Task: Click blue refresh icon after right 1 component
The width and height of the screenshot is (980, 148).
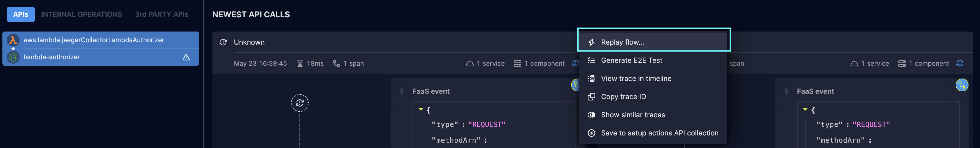Action: (x=960, y=63)
